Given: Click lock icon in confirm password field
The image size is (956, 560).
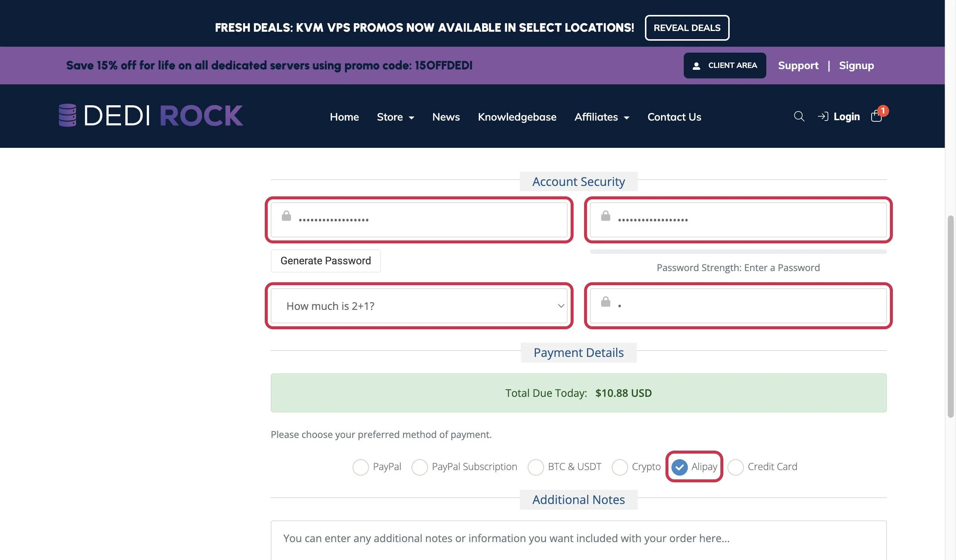Looking at the screenshot, I should pyautogui.click(x=605, y=216).
